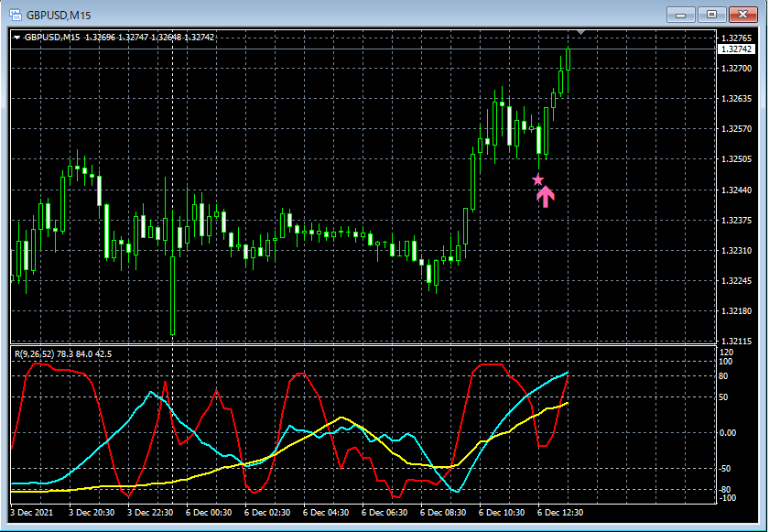The image size is (769, 532).
Task: Click the GBPUSD,M15 window title text
Action: tap(59, 16)
